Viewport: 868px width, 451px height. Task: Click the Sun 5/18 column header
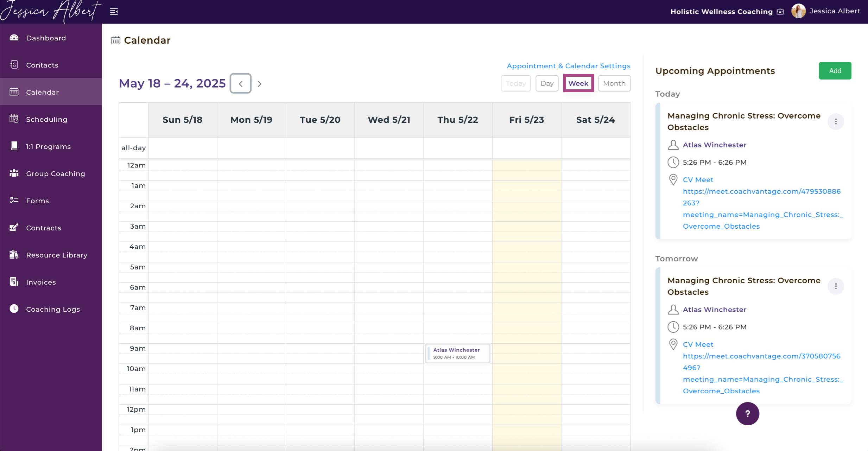click(182, 120)
